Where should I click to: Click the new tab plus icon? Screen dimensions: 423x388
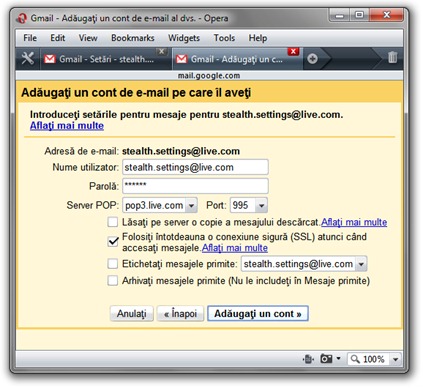click(x=312, y=59)
